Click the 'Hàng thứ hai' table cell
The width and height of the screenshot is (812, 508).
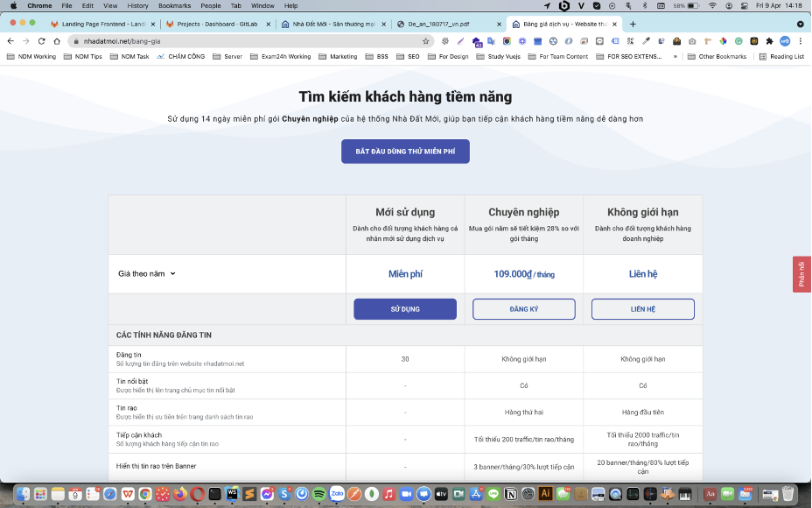(524, 413)
